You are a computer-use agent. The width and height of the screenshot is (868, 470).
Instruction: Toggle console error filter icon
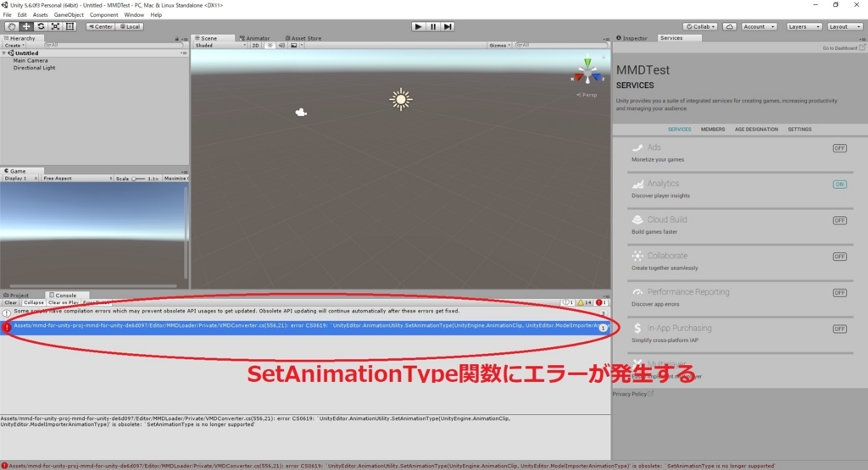601,302
